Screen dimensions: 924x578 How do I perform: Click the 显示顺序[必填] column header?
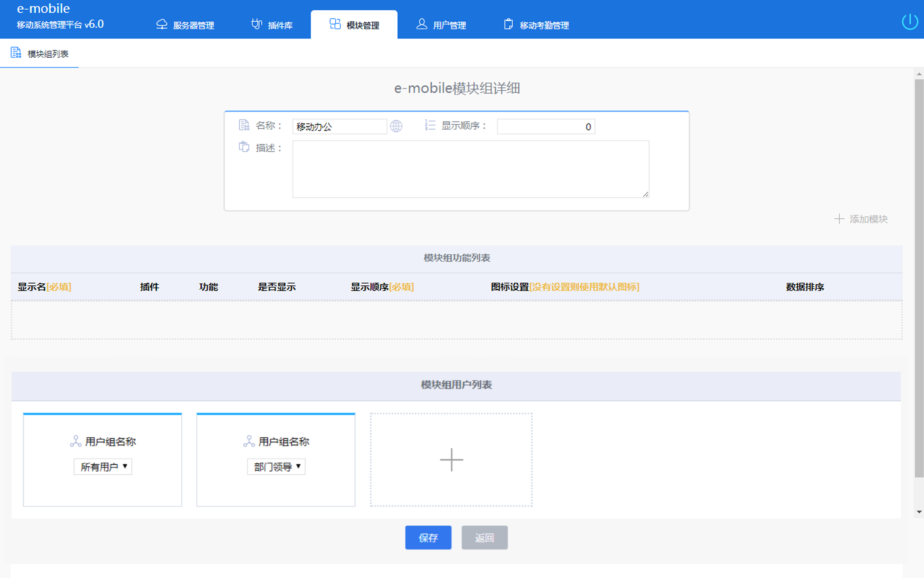point(382,287)
